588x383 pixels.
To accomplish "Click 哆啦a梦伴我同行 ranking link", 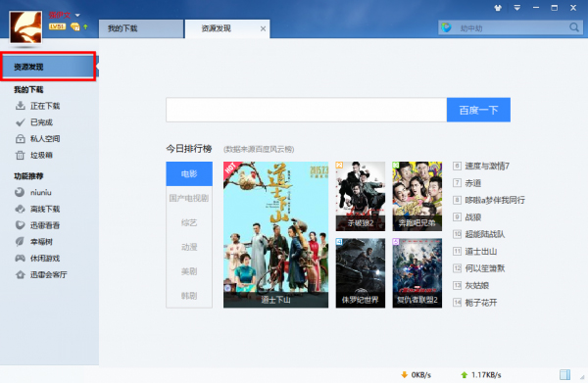I will pos(495,200).
